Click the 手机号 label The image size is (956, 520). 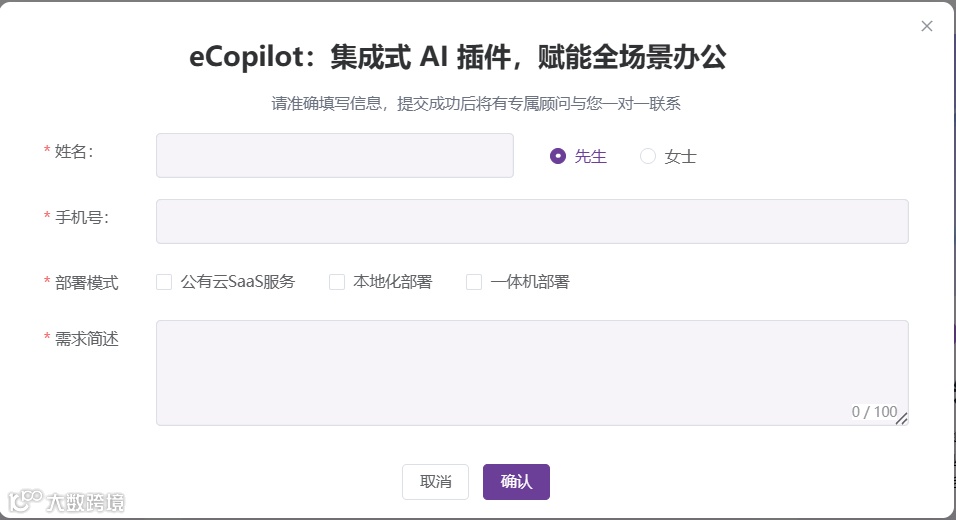(82, 217)
